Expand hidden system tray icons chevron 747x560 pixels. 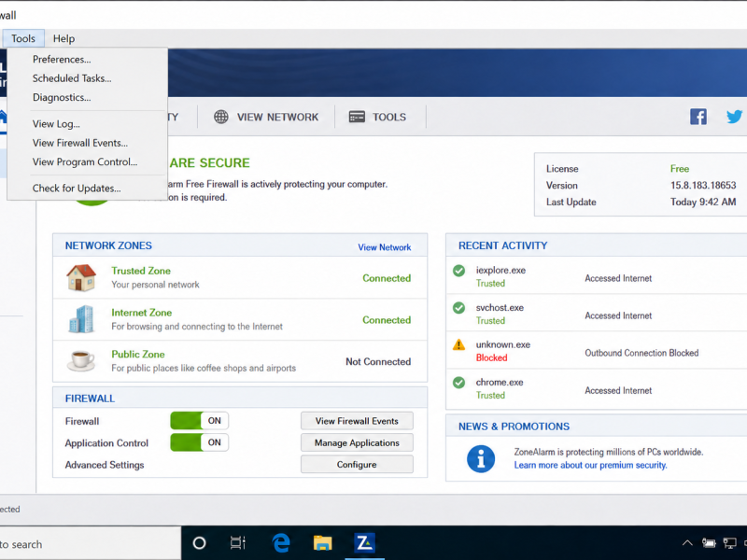click(687, 543)
